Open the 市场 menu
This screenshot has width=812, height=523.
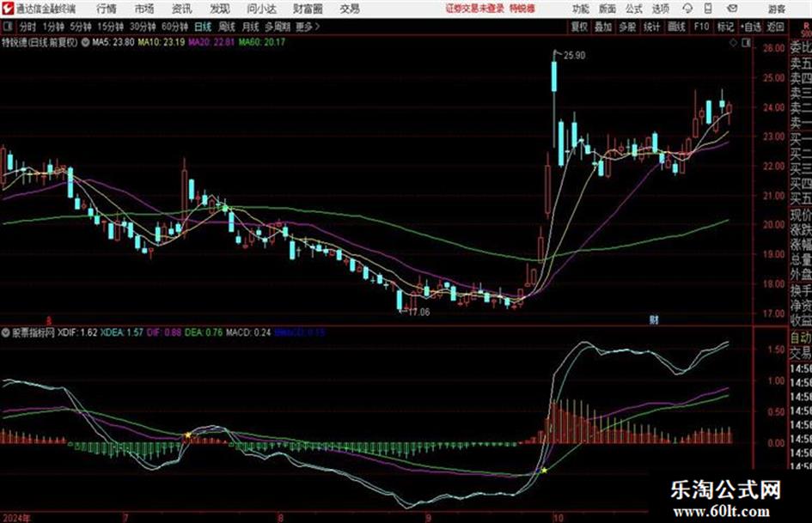[144, 9]
